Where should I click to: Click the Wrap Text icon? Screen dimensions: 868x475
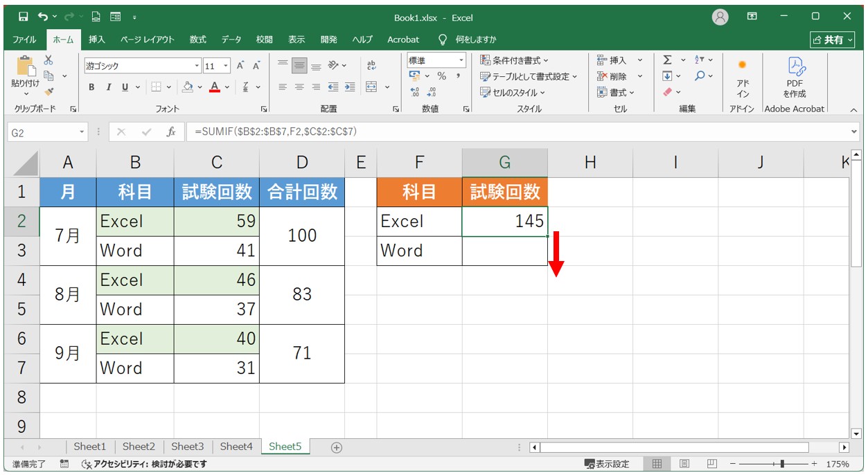(371, 66)
